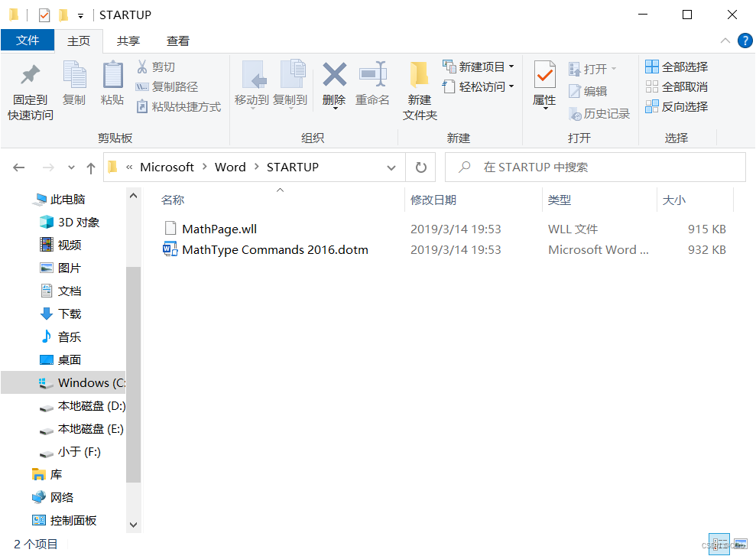Click the History (历史记录) button
Screen dimensions: 756x556
[599, 114]
